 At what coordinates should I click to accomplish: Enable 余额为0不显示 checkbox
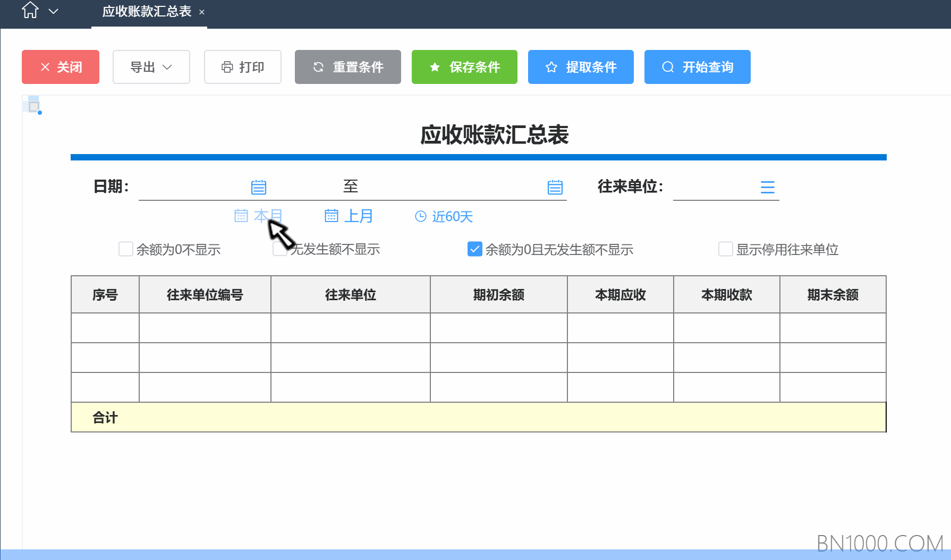126,249
